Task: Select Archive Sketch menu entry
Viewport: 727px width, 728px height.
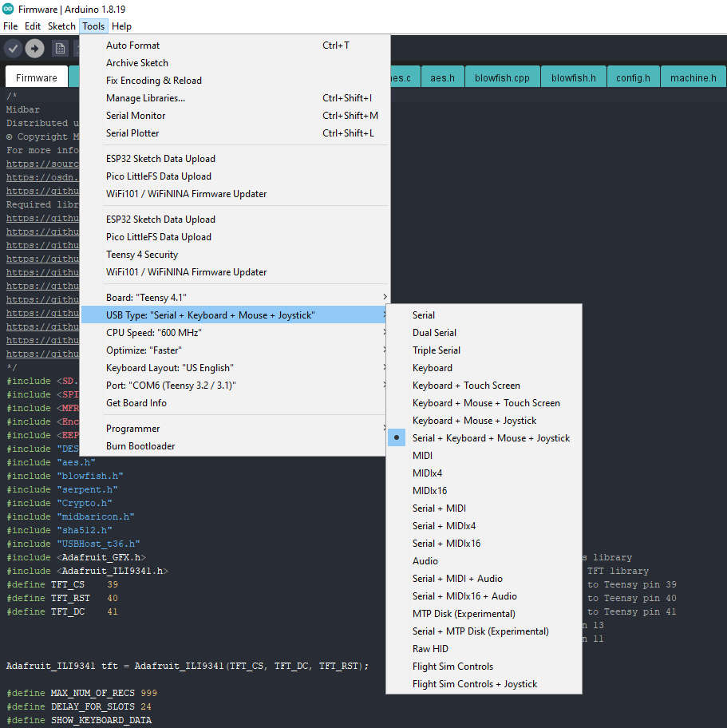Action: tap(235, 63)
